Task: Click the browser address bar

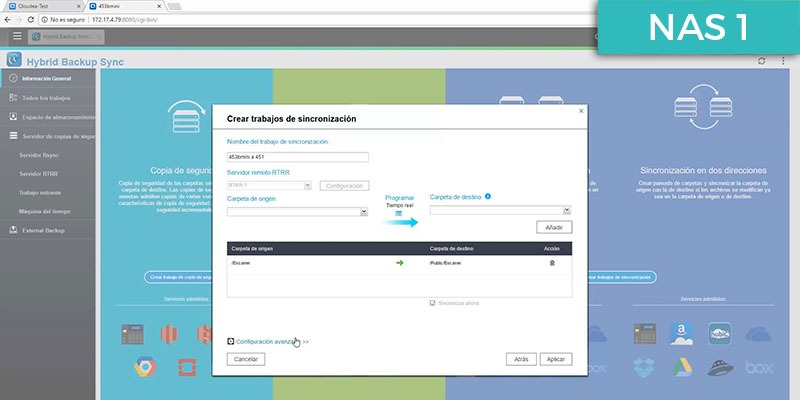Action: 316,19
